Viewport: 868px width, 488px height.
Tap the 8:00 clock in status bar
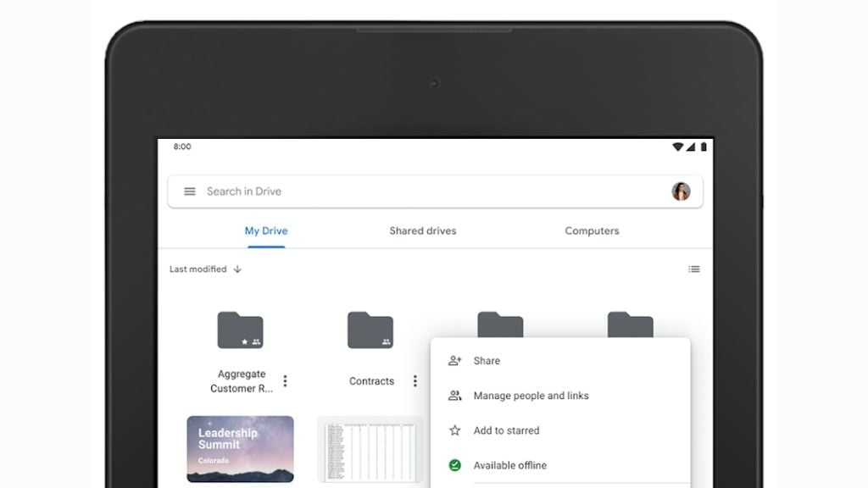click(x=182, y=147)
